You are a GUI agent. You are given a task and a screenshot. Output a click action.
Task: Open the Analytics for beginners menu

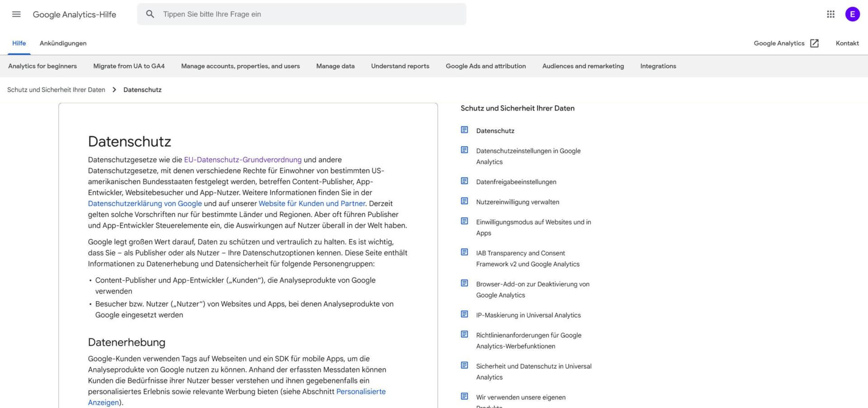[x=42, y=66]
